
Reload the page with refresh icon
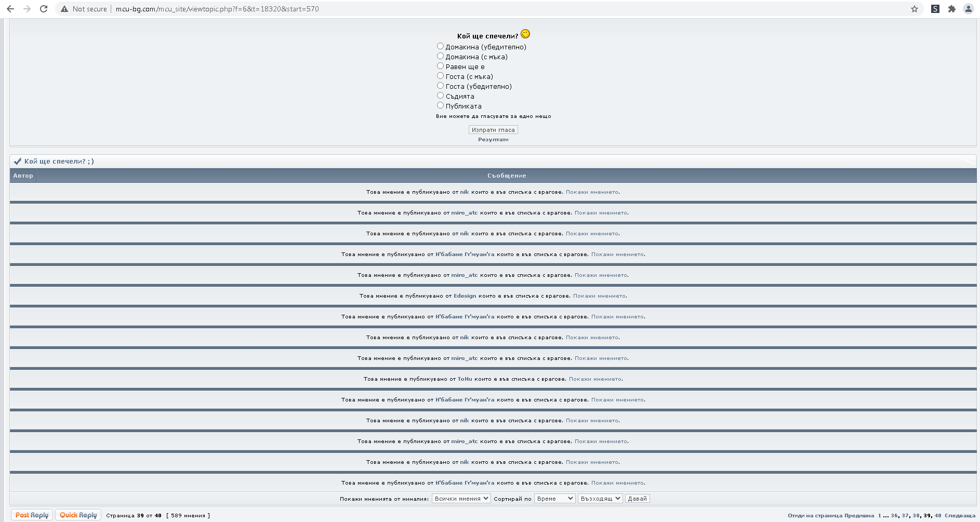[44, 9]
